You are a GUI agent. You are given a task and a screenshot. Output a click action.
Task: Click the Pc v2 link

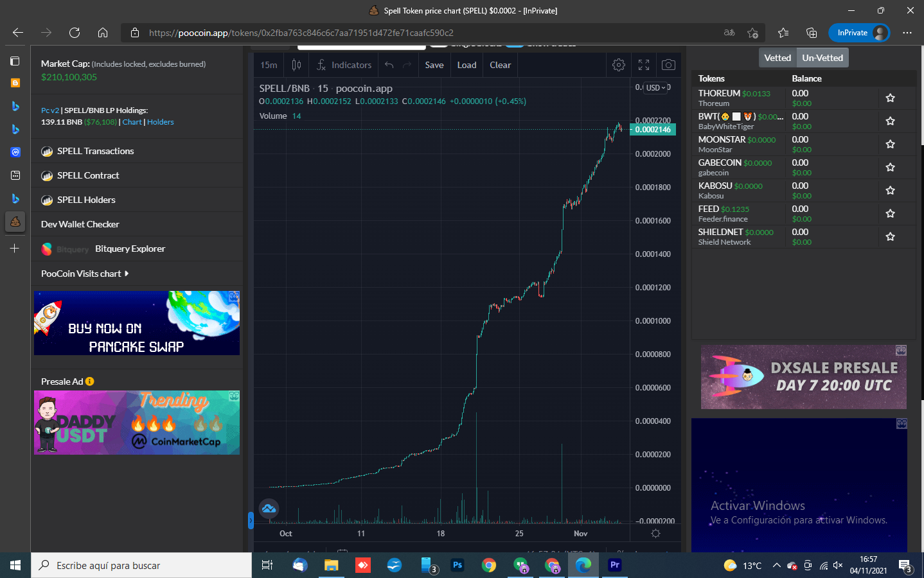point(49,110)
